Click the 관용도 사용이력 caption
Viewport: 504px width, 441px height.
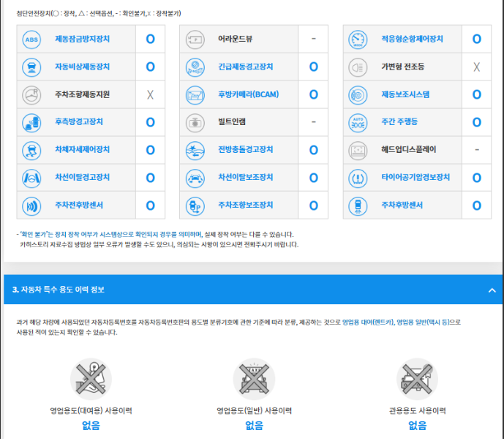(417, 410)
